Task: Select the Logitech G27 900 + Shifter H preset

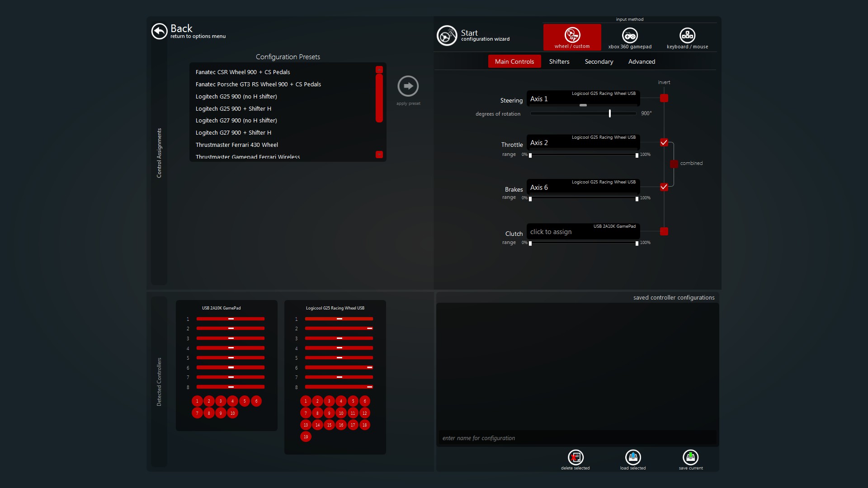Action: point(233,132)
